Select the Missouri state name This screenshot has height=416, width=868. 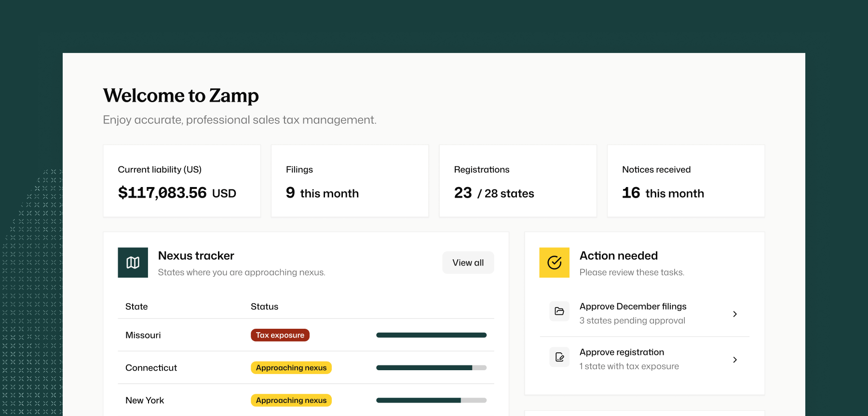pos(143,335)
